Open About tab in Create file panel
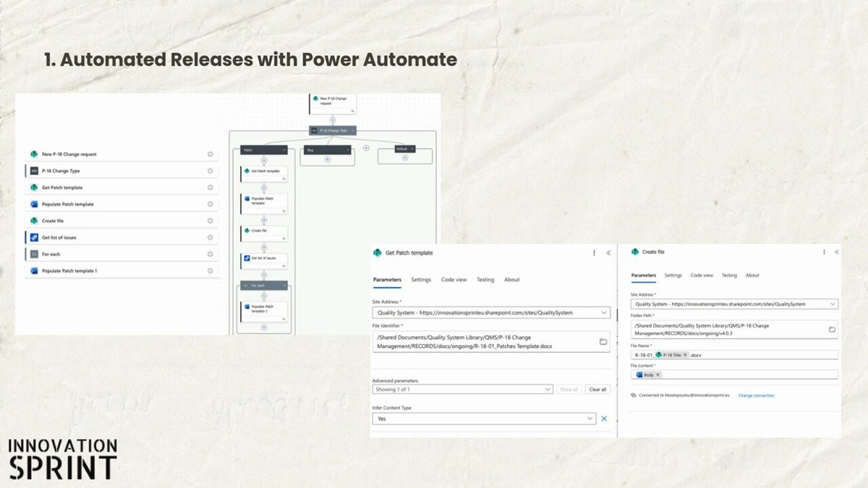The image size is (868, 488). pyautogui.click(x=752, y=275)
